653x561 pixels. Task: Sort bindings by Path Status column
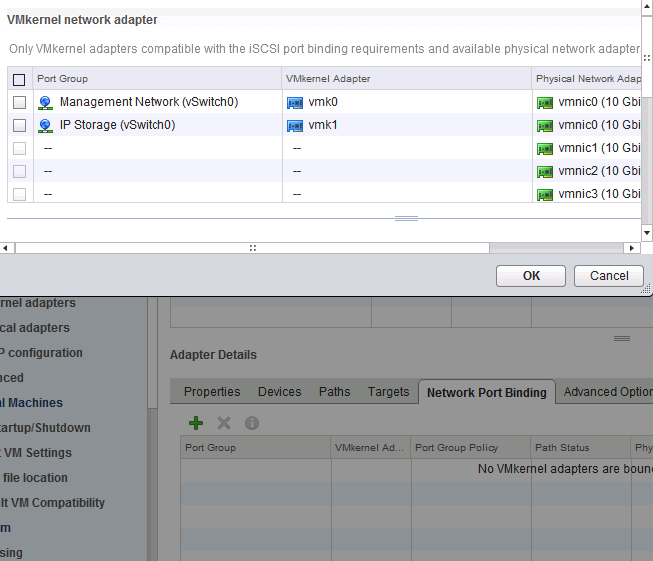[581, 448]
